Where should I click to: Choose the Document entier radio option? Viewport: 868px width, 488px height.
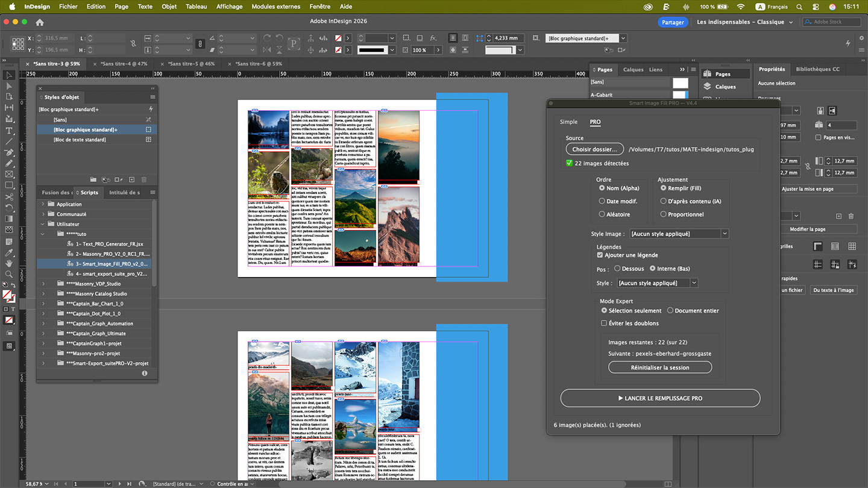click(x=670, y=311)
